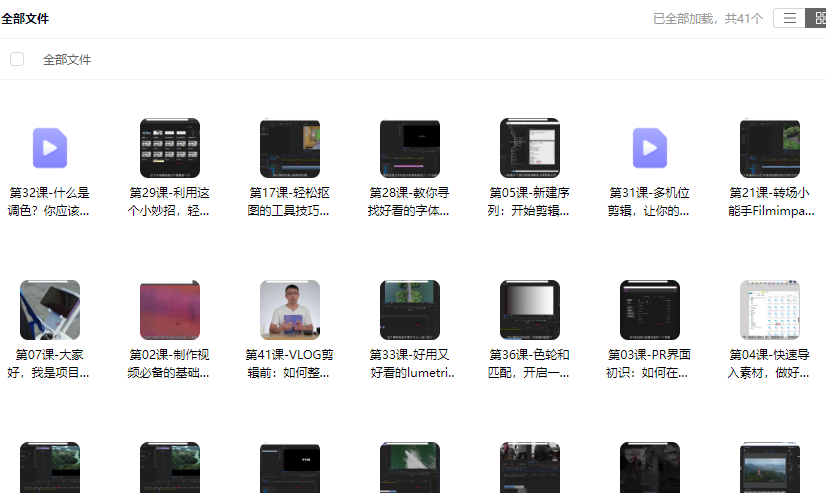Click the file name 第21课-转场小能手Filmimpa
This screenshot has width=826, height=493.
771,202
